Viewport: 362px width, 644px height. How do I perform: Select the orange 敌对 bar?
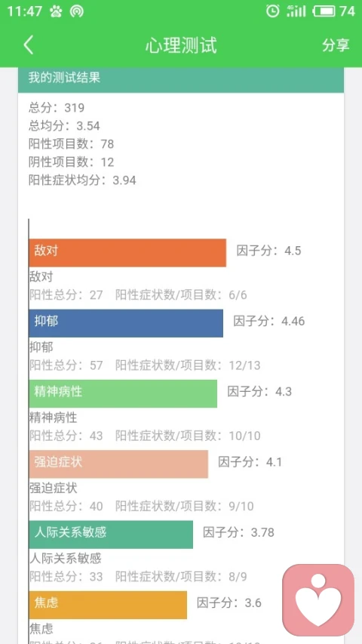(x=127, y=253)
